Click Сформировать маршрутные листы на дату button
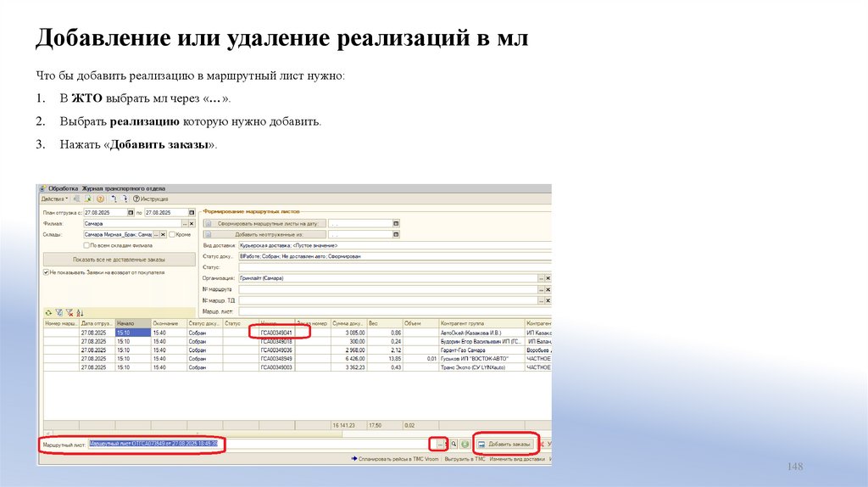This screenshot has height=487, width=868. pyautogui.click(x=264, y=223)
